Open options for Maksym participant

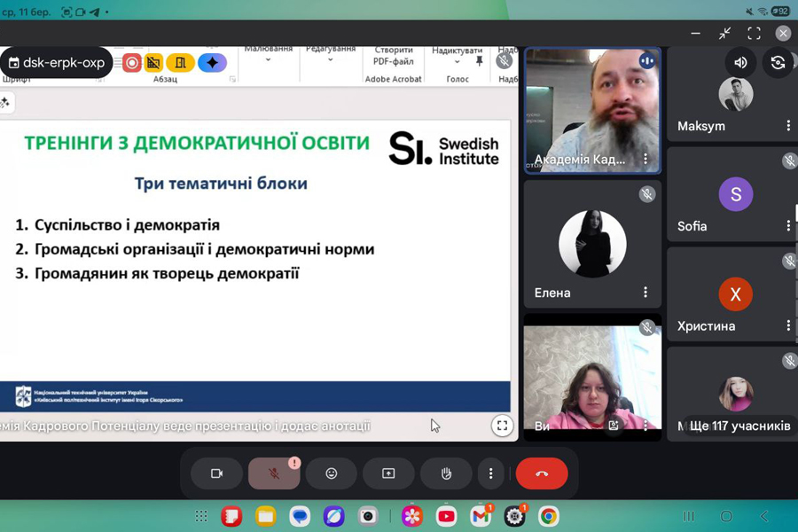pyautogui.click(x=788, y=125)
